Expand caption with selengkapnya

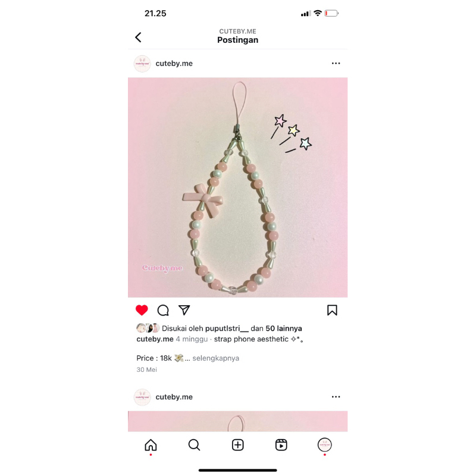(x=216, y=358)
